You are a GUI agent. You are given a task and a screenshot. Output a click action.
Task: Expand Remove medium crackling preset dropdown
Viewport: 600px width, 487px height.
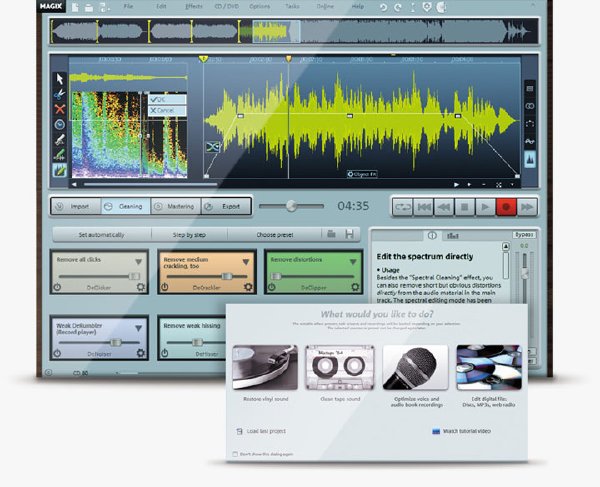[246, 262]
